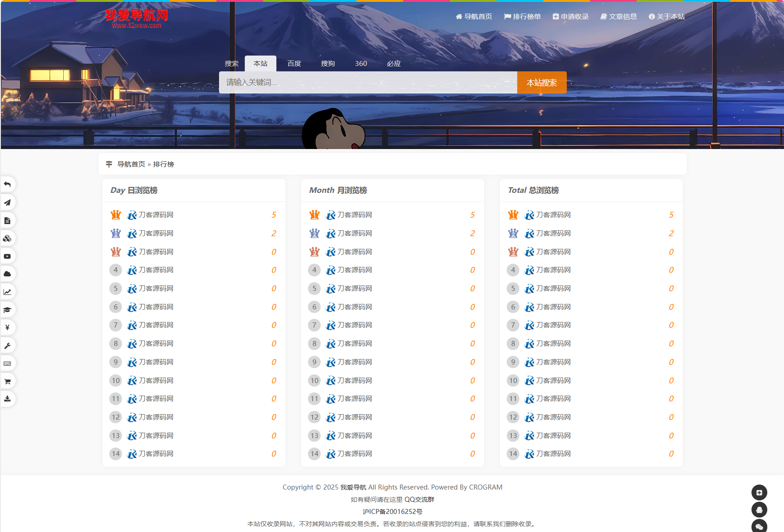
Task: Click the line chart sidebar icon
Action: [x=8, y=292]
